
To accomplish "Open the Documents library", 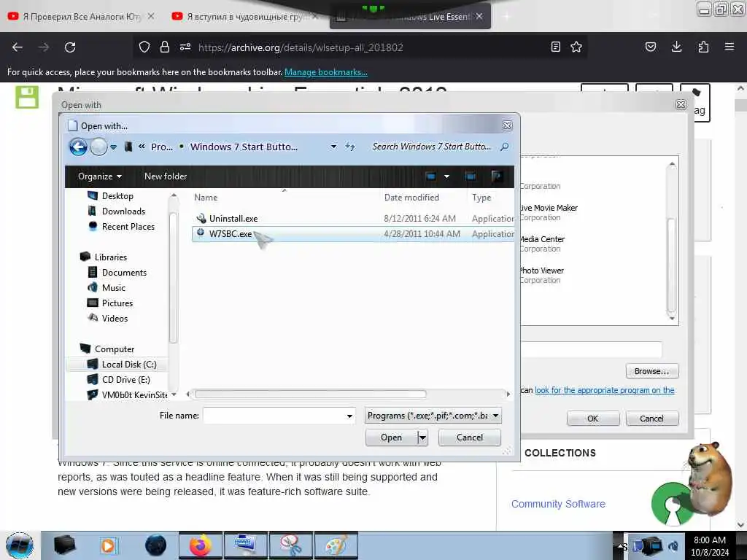I will click(124, 273).
